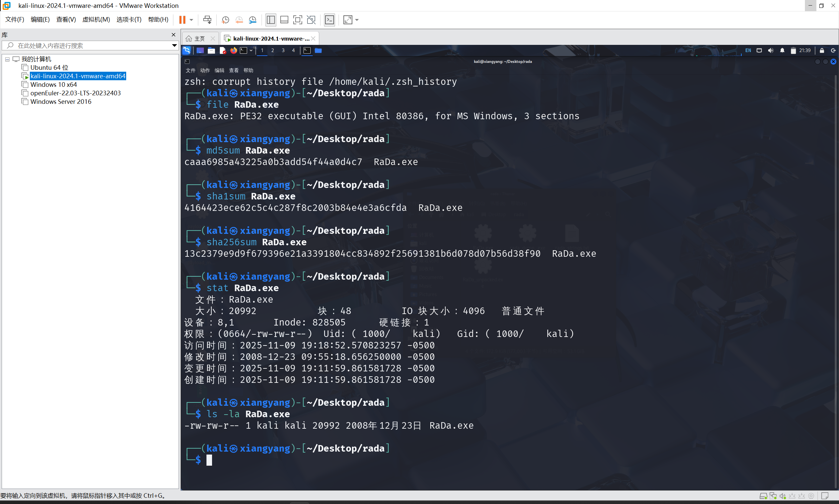Enter full screen mode icon
Screen dimensions: 839x504
click(x=297, y=20)
